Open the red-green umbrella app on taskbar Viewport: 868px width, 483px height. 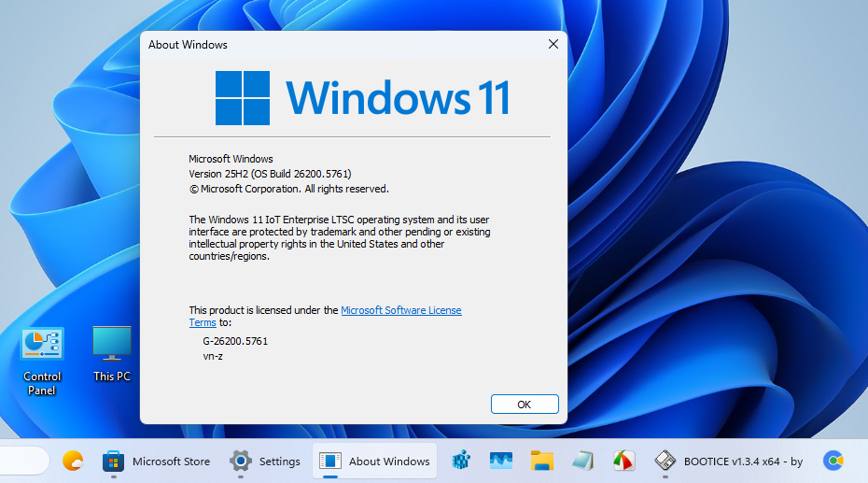(x=623, y=461)
